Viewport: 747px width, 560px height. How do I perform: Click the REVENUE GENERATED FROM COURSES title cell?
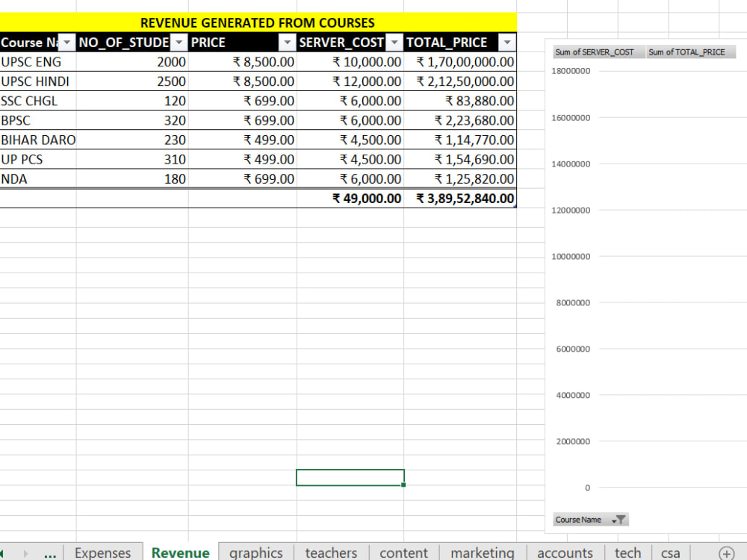[258, 22]
